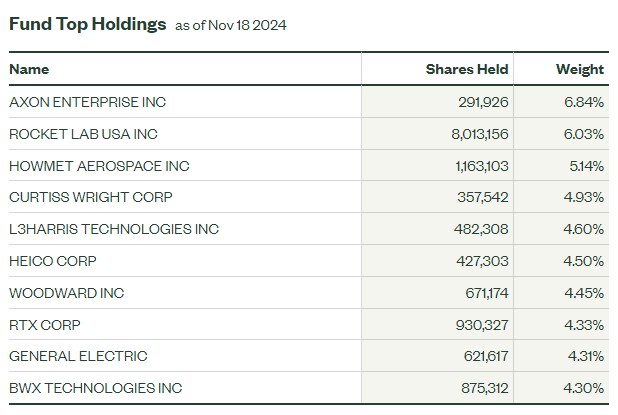Select Howmet's 1,163,103 shares value
Screen dimensions: 618x415
pos(482,166)
